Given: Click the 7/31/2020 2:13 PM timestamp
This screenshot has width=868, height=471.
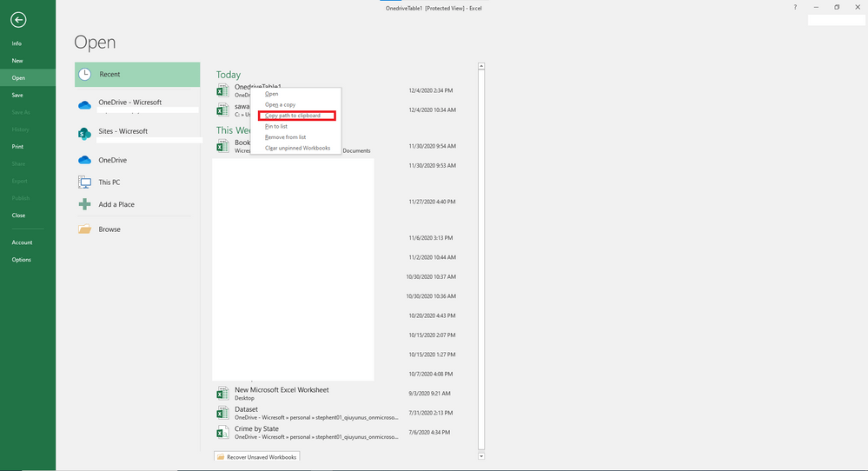Looking at the screenshot, I should [431, 413].
